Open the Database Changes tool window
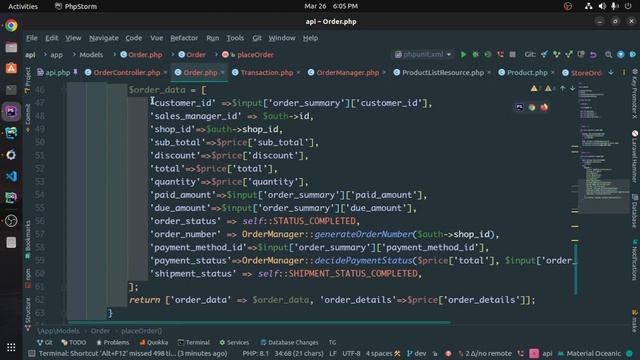The width and height of the screenshot is (640, 360). point(289,342)
